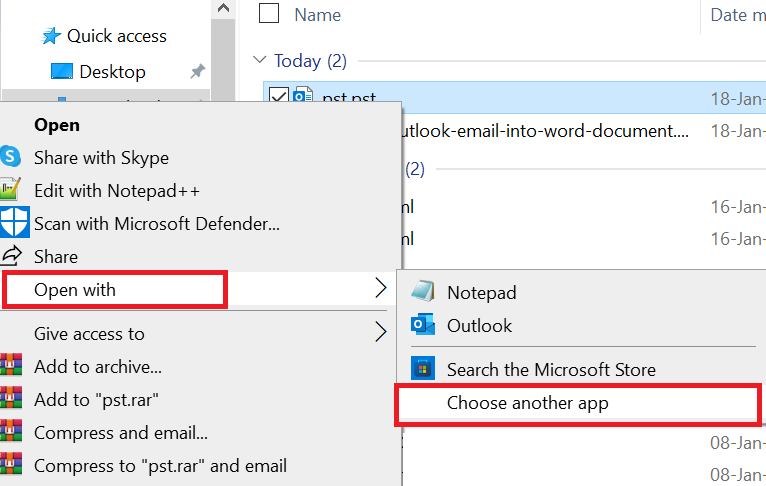Click the Notepad icon in the submenu
The width and height of the screenshot is (766, 486).
coord(423,292)
